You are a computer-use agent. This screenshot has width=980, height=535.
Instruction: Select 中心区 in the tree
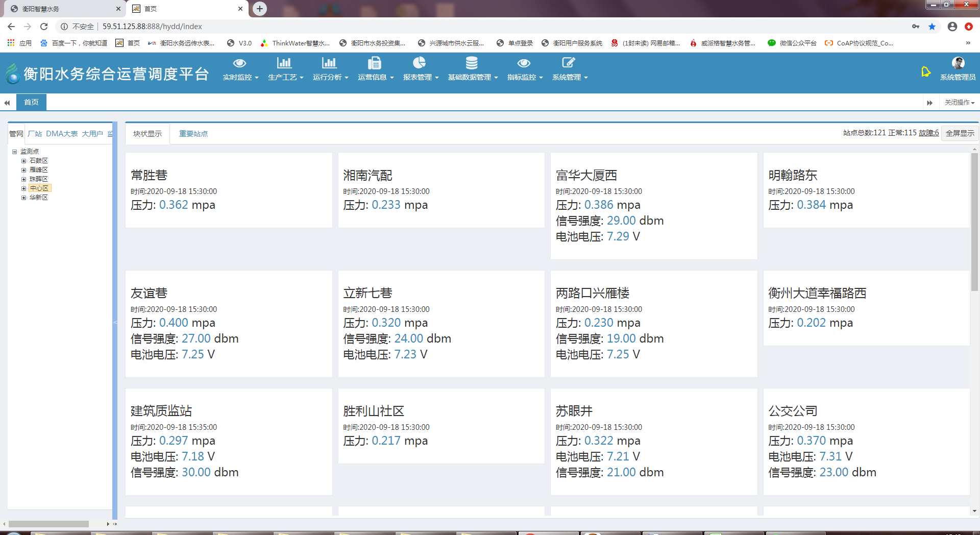coord(39,188)
